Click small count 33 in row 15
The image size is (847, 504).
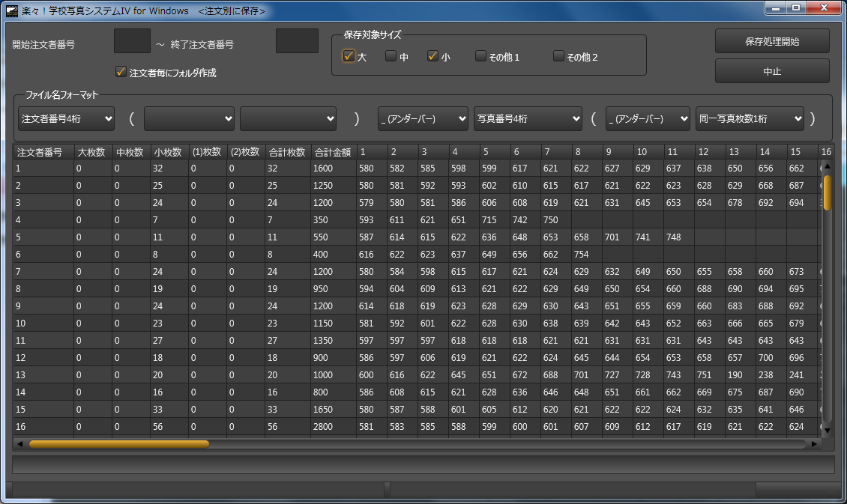pos(169,410)
